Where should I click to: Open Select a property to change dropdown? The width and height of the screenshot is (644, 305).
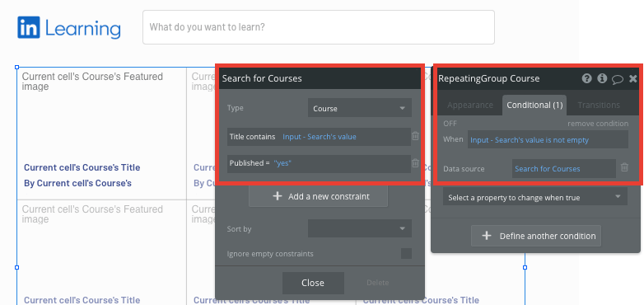click(x=535, y=198)
